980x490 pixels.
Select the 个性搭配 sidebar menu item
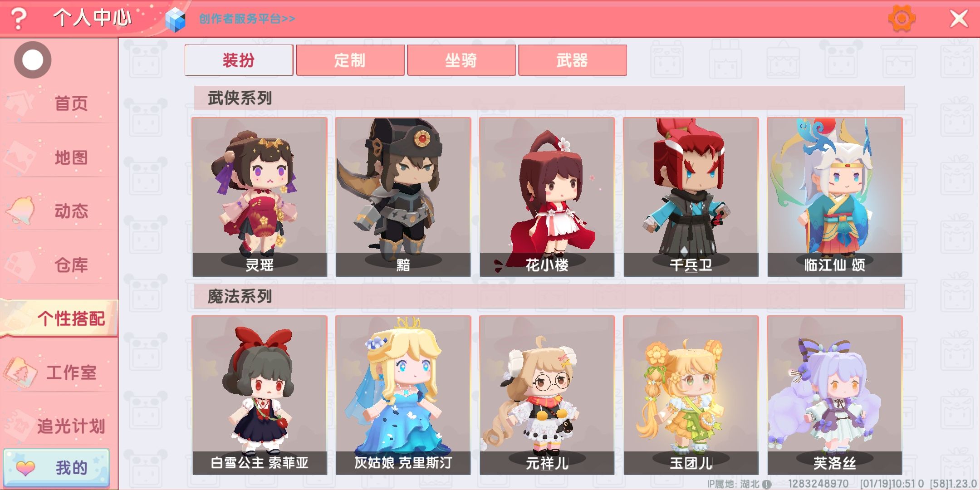pos(59,318)
